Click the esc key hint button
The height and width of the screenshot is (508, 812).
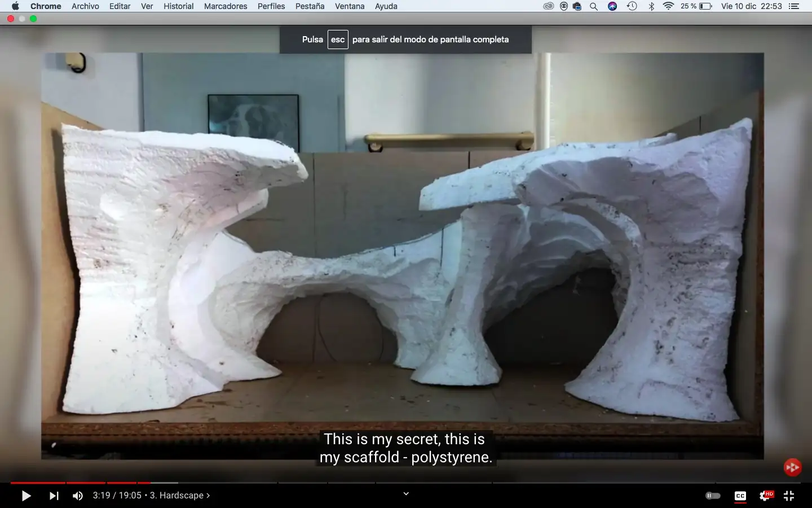(337, 40)
